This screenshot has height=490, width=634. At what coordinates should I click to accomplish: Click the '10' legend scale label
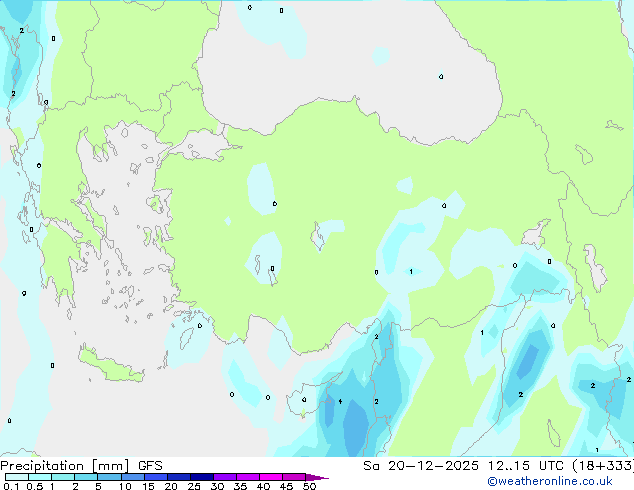click(x=125, y=486)
